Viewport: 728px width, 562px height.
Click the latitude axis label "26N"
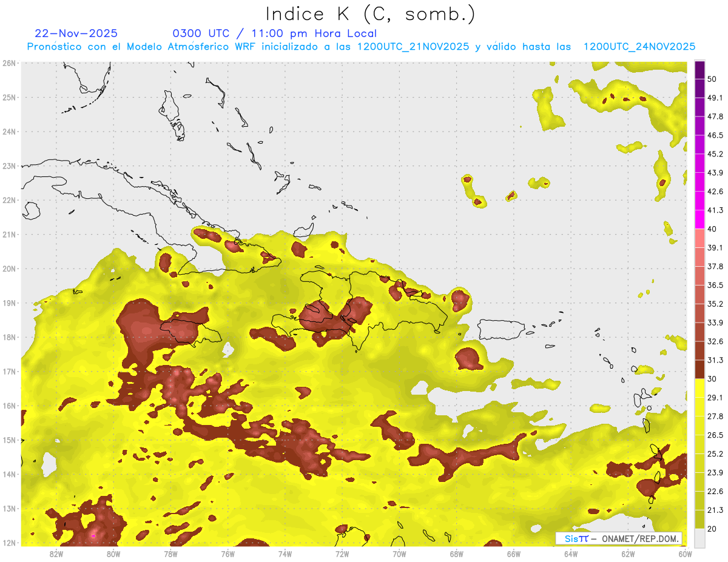pos(9,63)
